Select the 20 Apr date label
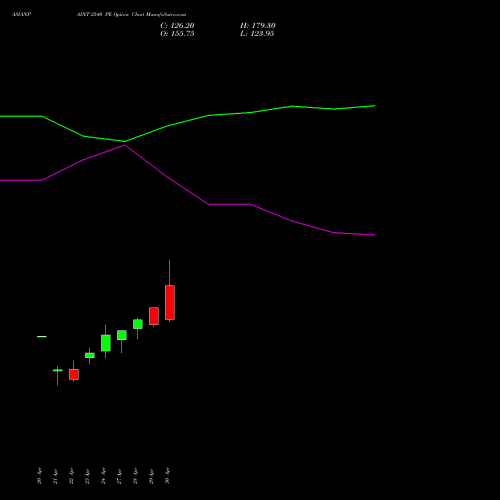Viewport: 500px width, 500px height. click(x=39, y=476)
